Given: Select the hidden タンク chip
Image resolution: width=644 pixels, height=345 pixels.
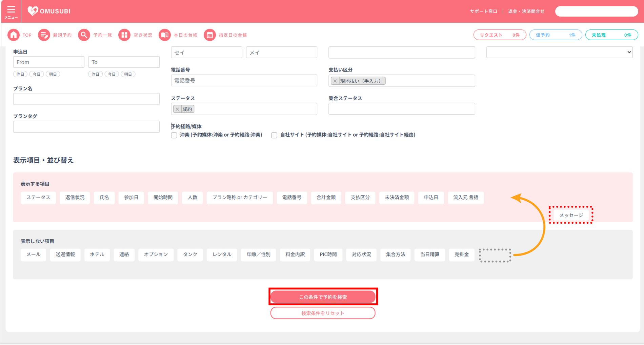Looking at the screenshot, I should (190, 255).
